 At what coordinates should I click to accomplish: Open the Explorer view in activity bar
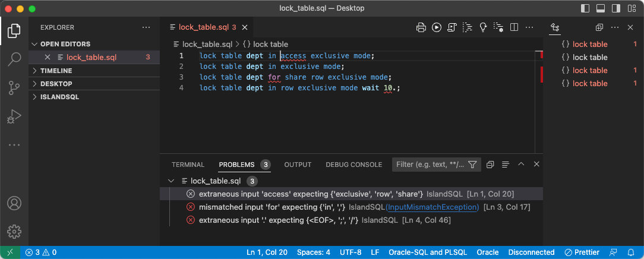click(x=14, y=31)
